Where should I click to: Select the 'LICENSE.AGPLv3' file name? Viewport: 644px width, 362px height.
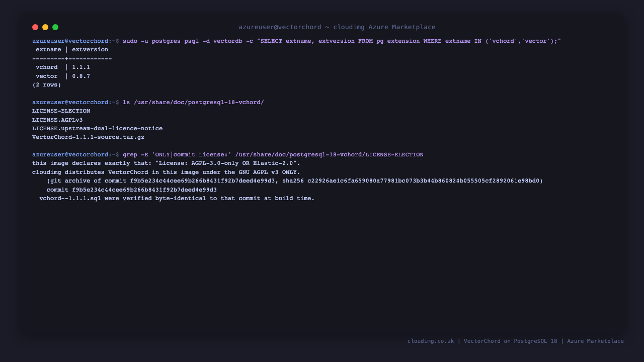coord(57,120)
